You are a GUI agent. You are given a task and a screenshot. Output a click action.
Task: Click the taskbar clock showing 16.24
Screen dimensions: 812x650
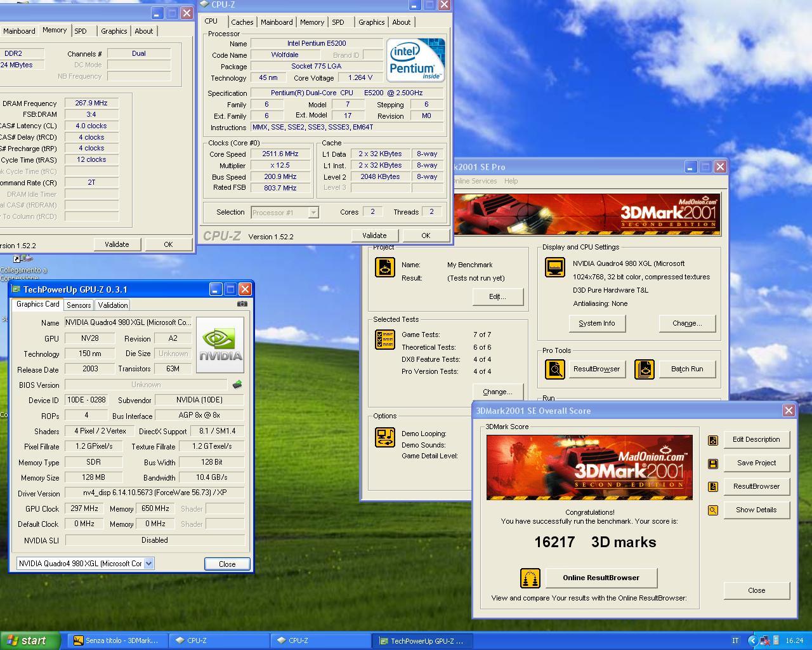pyautogui.click(x=794, y=641)
